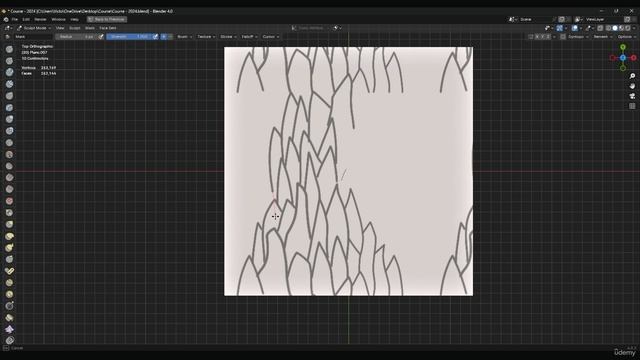Screen dimensions: 640x360
Task: Select the purple Cloth brush tool
Action: (9, 329)
